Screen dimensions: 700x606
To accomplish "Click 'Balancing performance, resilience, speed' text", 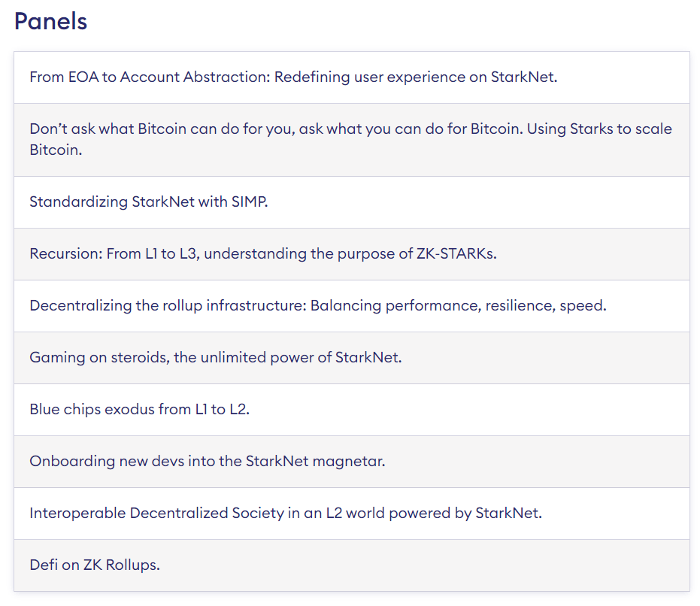I will [x=459, y=305].
